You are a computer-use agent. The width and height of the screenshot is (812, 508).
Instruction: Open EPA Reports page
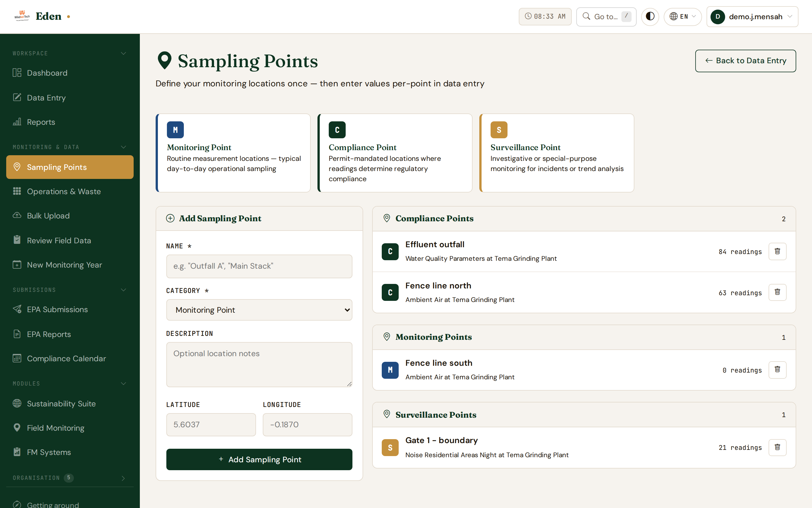pos(70,334)
